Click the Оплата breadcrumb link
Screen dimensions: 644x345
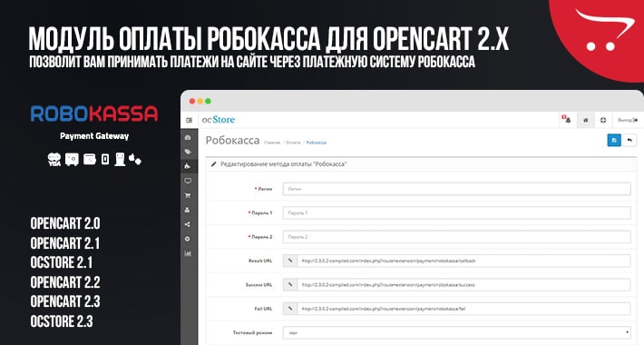tap(293, 143)
